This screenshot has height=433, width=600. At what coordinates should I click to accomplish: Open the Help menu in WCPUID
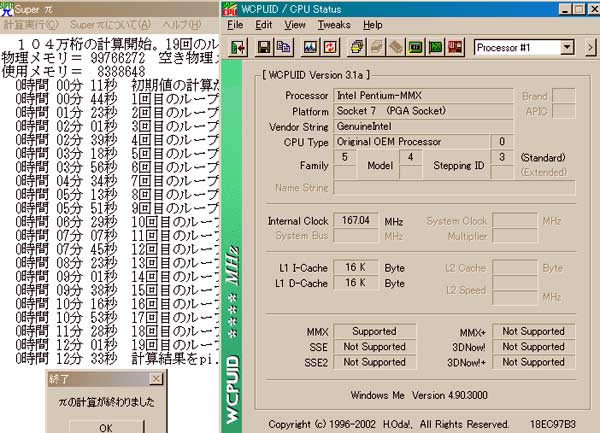(x=373, y=25)
